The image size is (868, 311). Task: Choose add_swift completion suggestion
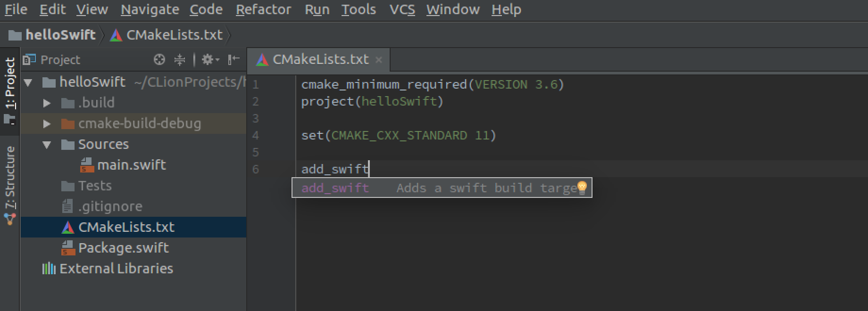tap(442, 188)
